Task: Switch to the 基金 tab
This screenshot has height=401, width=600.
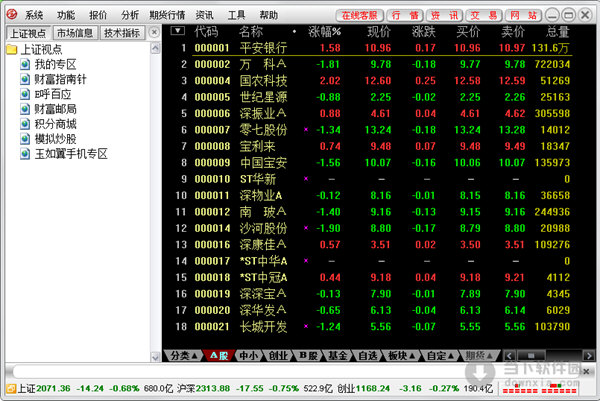Action: pyautogui.click(x=338, y=356)
